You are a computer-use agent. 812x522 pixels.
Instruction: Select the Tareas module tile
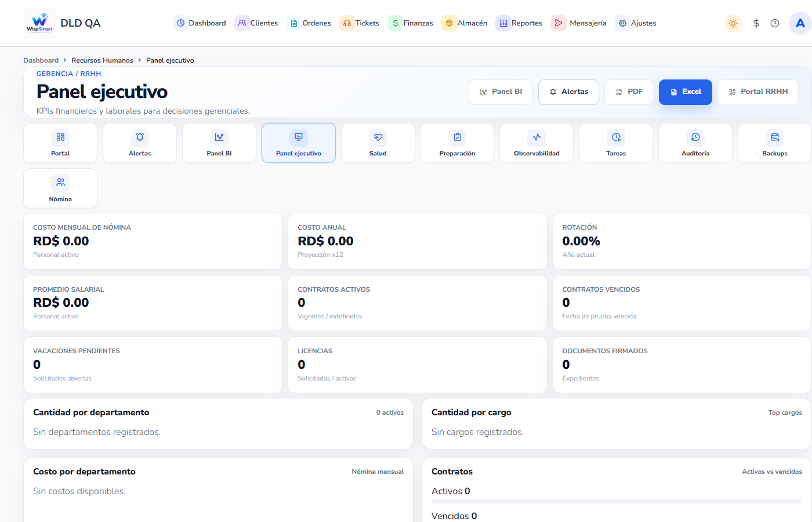pos(616,143)
